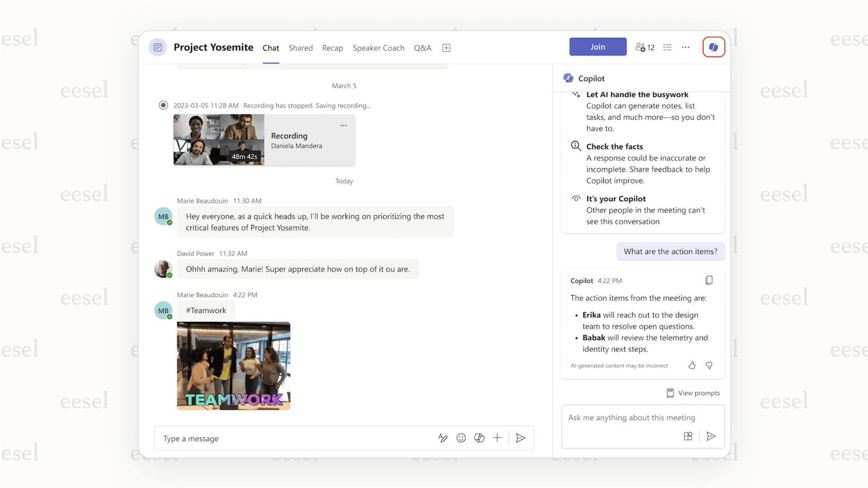Open prompt suggestions icon in Copilot input

point(688,436)
